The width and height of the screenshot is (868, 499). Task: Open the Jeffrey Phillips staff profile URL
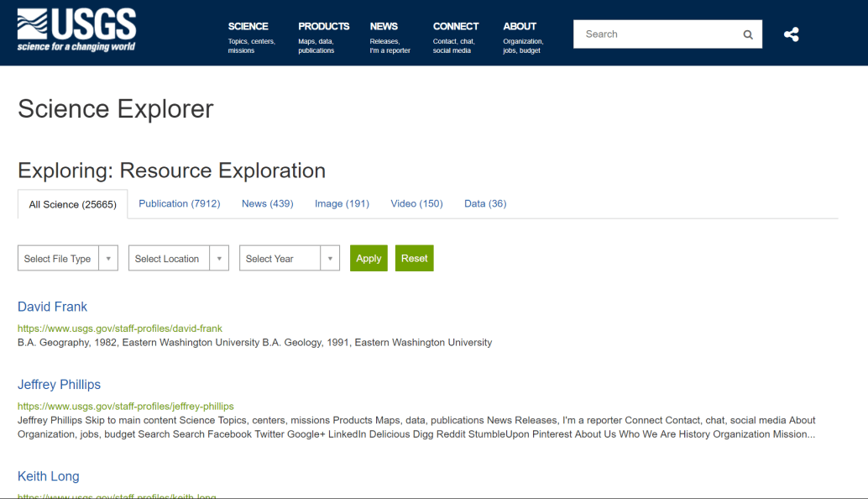126,406
